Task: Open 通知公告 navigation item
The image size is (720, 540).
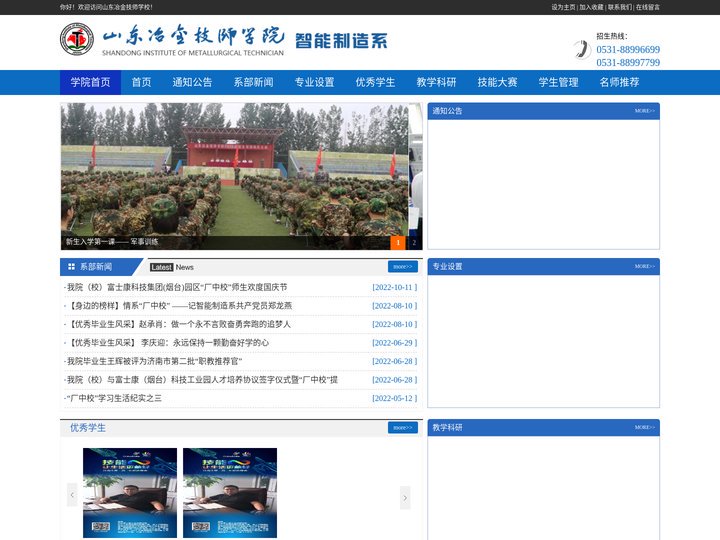Action: click(192, 82)
